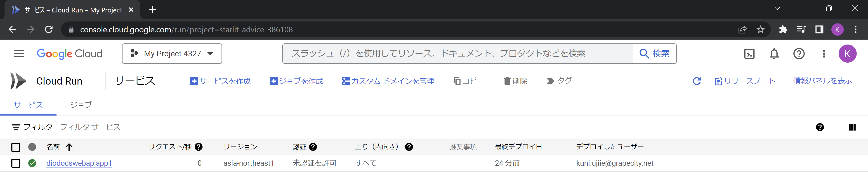Open the browser extensions puzzle icon
Screen dimensions: 868x182
point(783,30)
